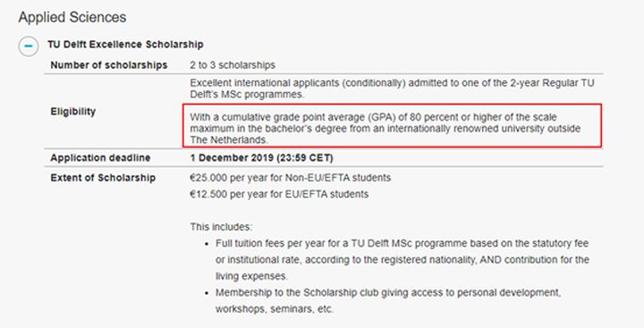
Task: Click the Number of scholarships label
Action: click(109, 65)
